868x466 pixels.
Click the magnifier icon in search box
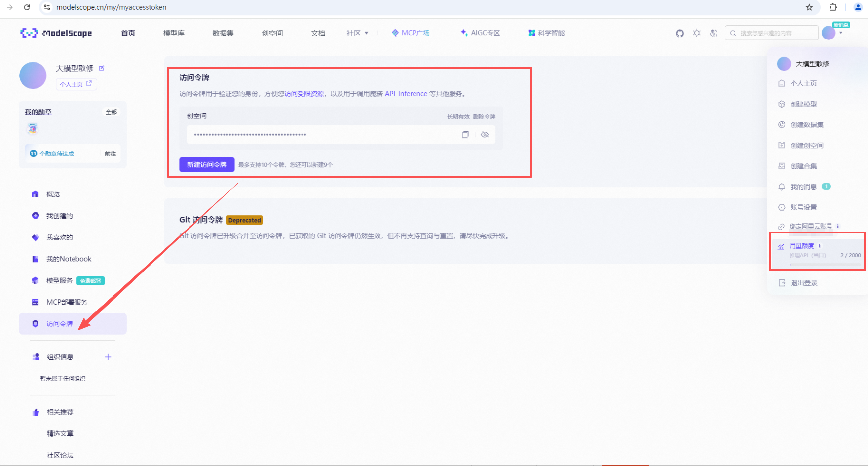coord(733,33)
